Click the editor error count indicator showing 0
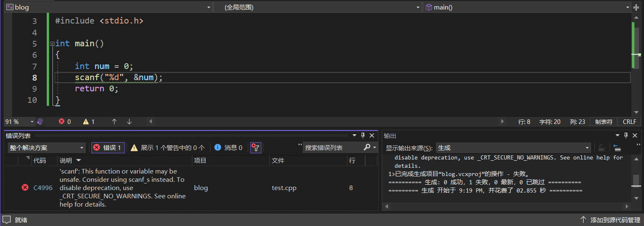 pyautogui.click(x=65, y=121)
